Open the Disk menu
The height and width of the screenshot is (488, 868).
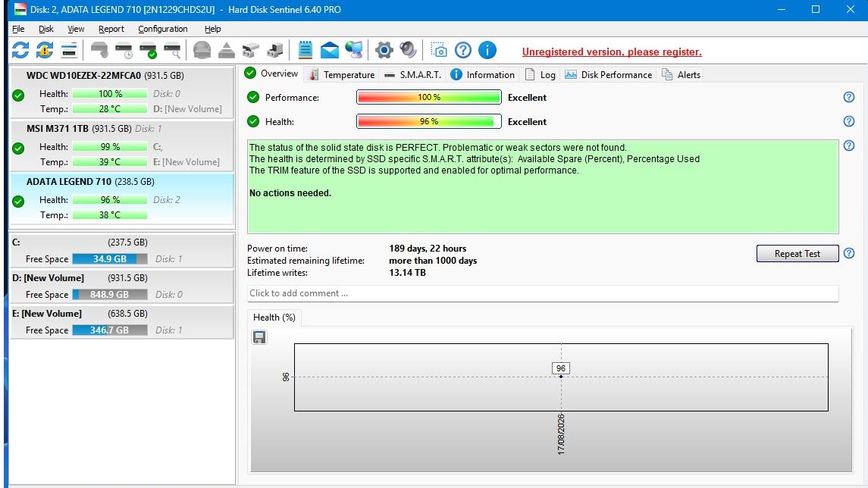(46, 29)
